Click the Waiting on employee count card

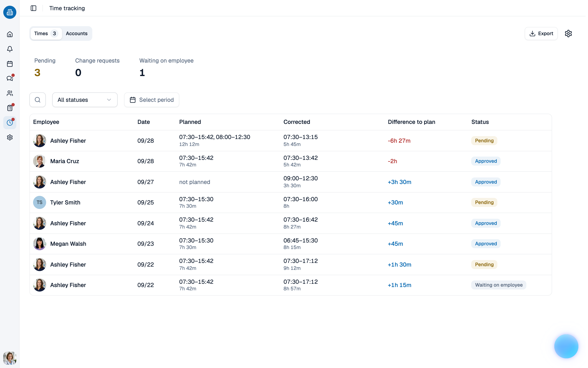pos(166,68)
